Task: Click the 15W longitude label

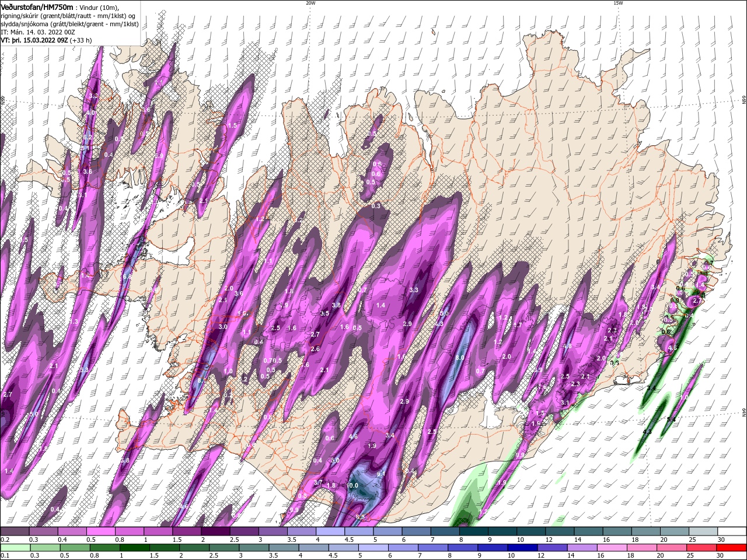Action: 618,3
